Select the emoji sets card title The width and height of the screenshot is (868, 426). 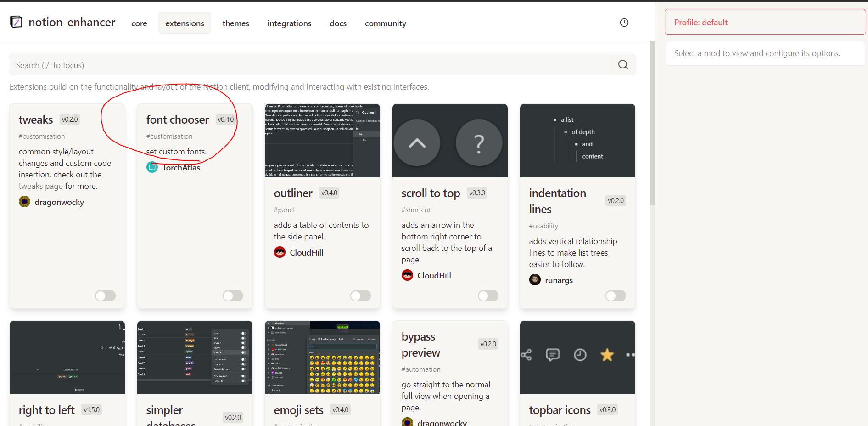[299, 410]
